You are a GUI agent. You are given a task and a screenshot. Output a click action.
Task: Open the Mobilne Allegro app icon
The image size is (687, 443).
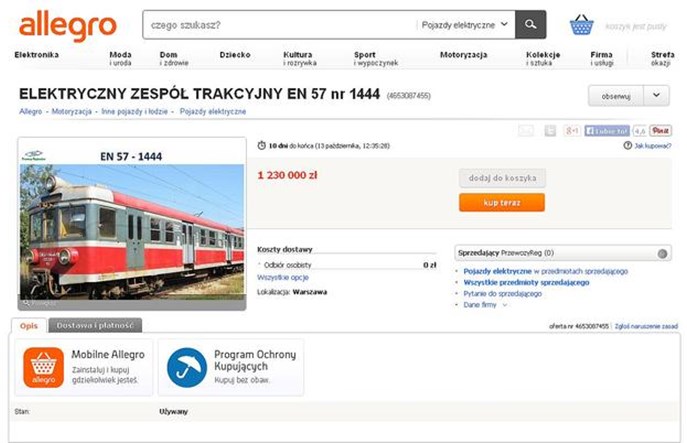pyautogui.click(x=43, y=368)
